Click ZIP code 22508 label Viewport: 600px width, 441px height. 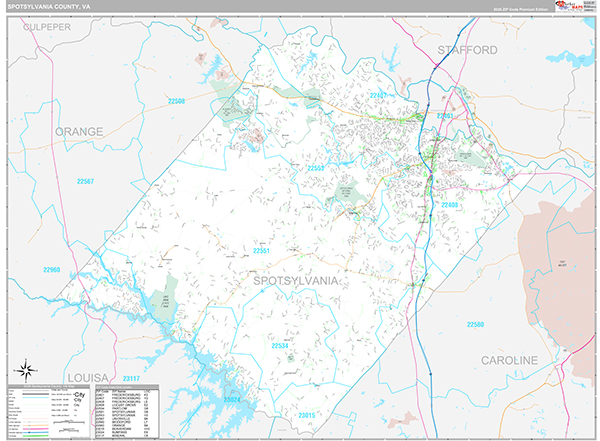tap(177, 102)
